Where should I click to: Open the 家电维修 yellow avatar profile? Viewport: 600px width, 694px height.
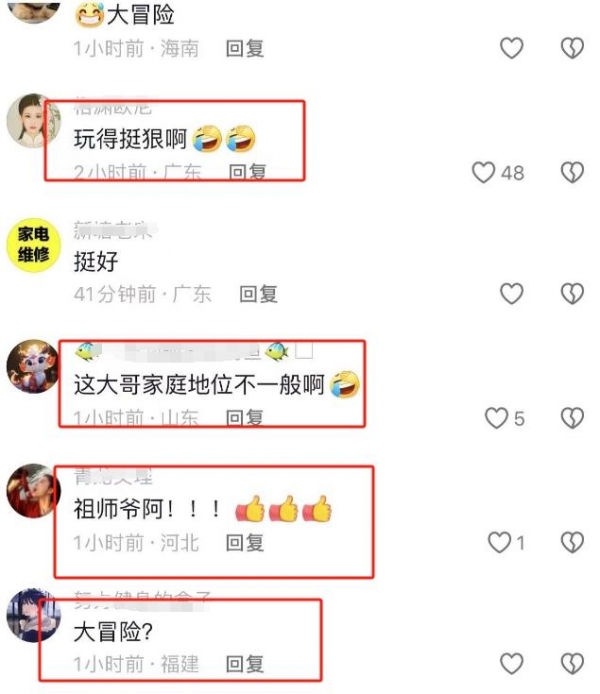click(34, 245)
